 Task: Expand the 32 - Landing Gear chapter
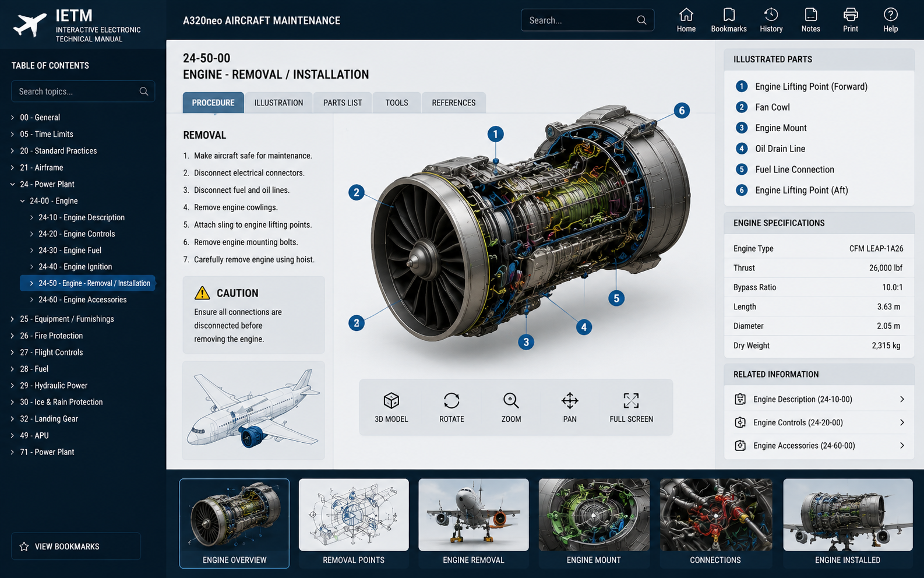tap(12, 419)
